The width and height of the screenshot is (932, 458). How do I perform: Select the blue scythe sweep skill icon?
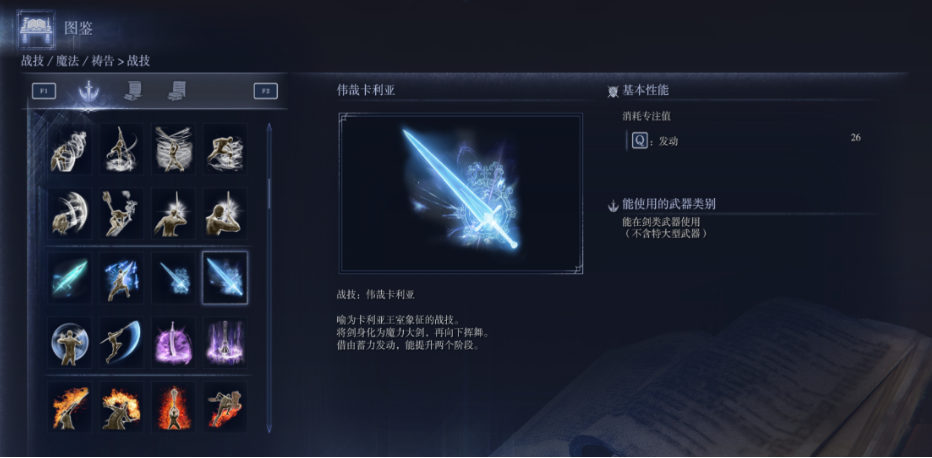(x=122, y=342)
